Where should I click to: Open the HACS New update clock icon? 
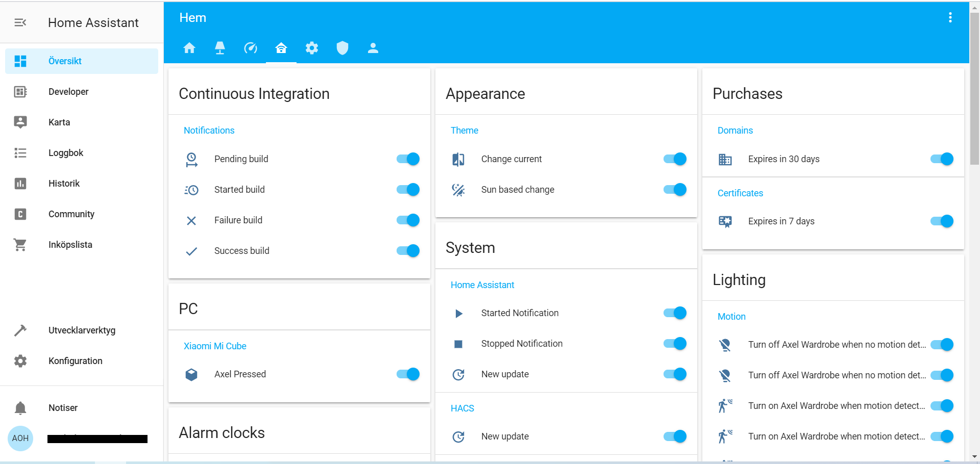458,436
